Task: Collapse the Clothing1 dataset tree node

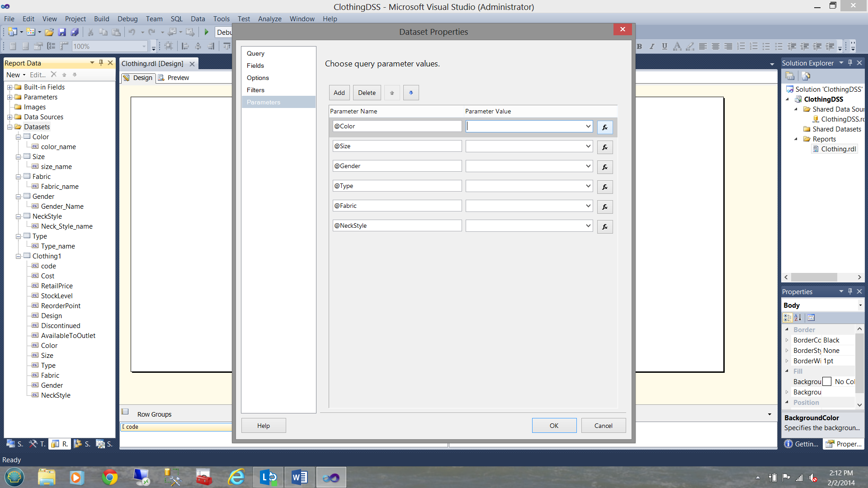Action: pyautogui.click(x=19, y=256)
